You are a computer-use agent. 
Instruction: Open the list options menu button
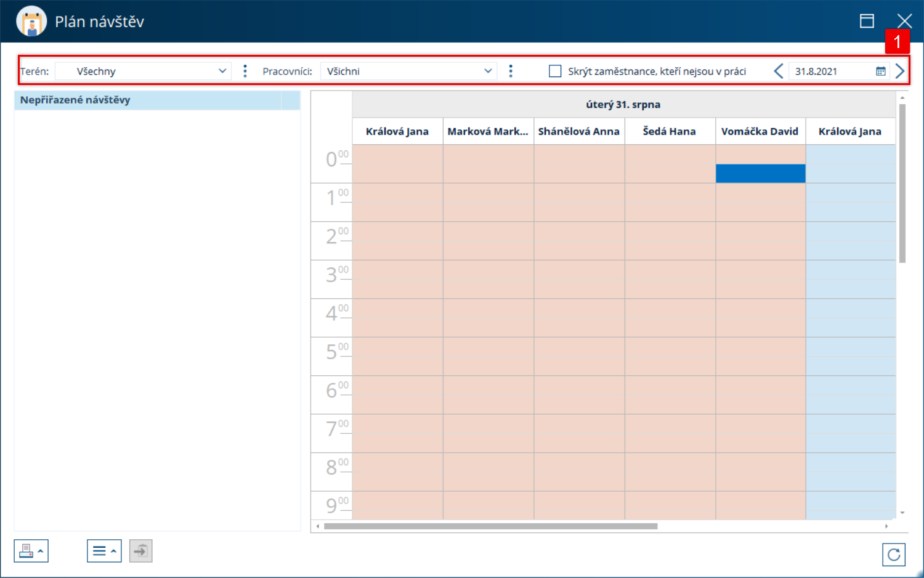104,551
